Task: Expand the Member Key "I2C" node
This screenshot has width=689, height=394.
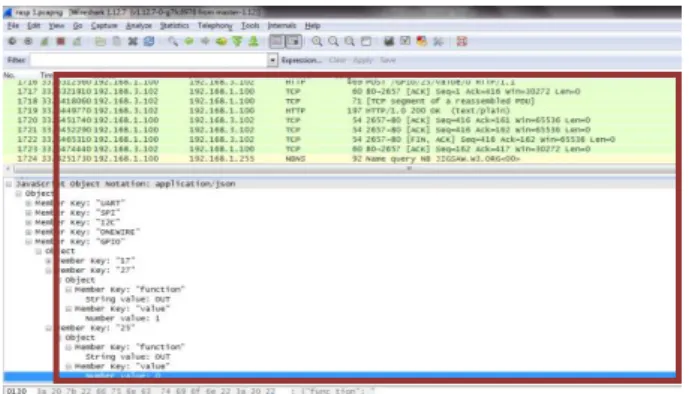Action: click(29, 223)
